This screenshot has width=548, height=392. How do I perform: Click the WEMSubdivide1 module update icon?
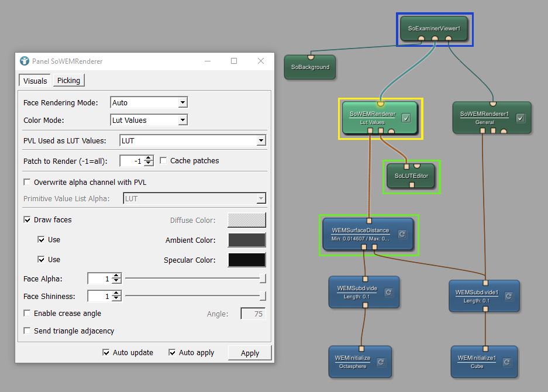click(x=508, y=296)
